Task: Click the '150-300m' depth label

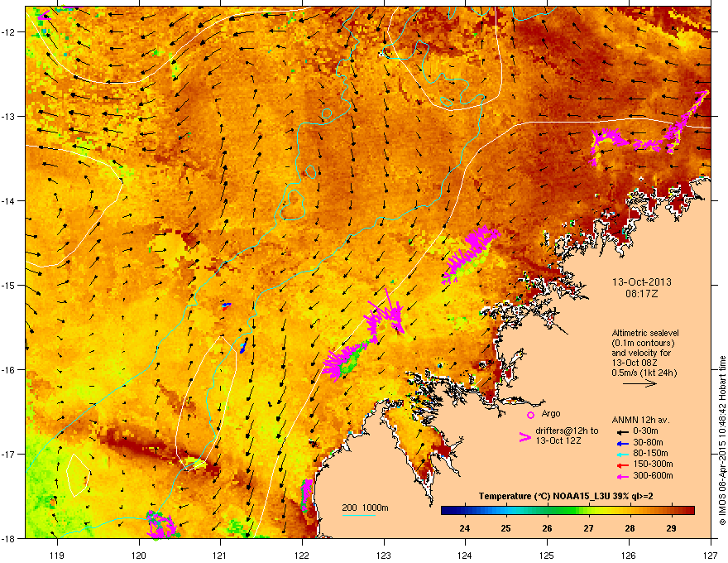Action: (x=653, y=464)
